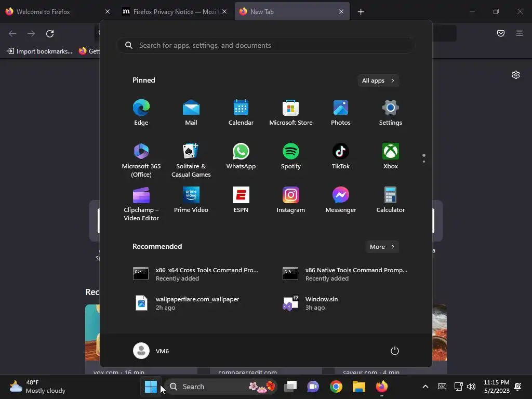The width and height of the screenshot is (532, 399).
Task: Click the Windows Start button
Action: point(151,387)
